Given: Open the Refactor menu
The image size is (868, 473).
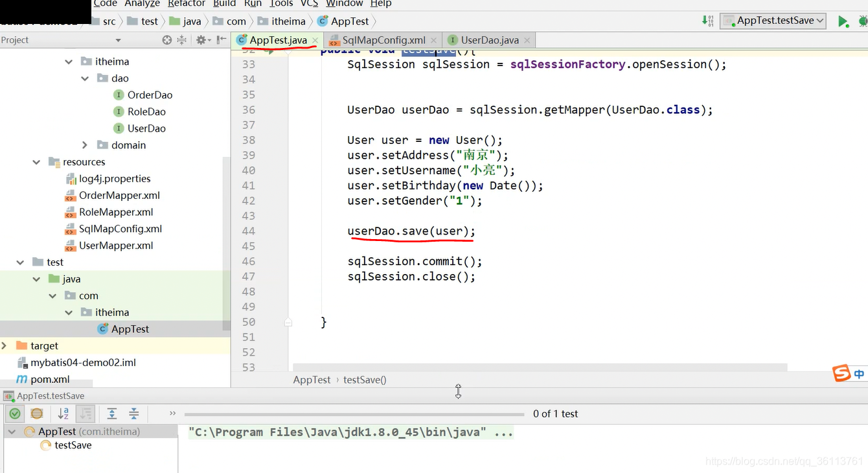Looking at the screenshot, I should [187, 3].
